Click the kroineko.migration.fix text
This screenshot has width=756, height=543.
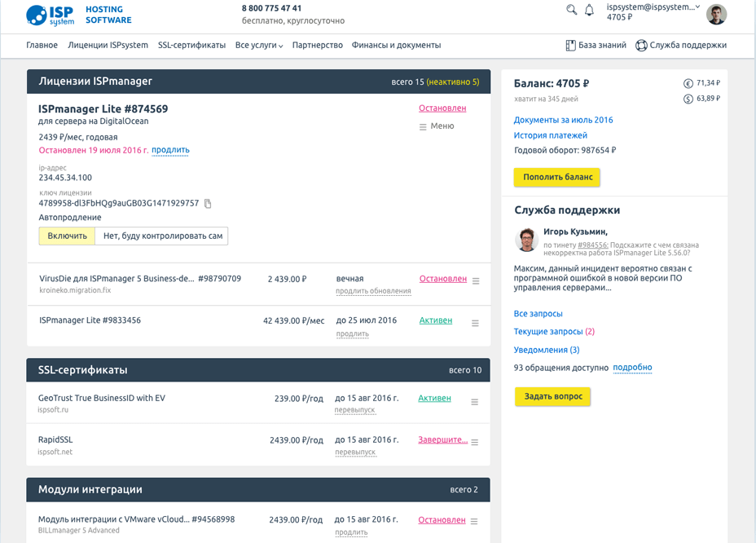[x=75, y=290]
